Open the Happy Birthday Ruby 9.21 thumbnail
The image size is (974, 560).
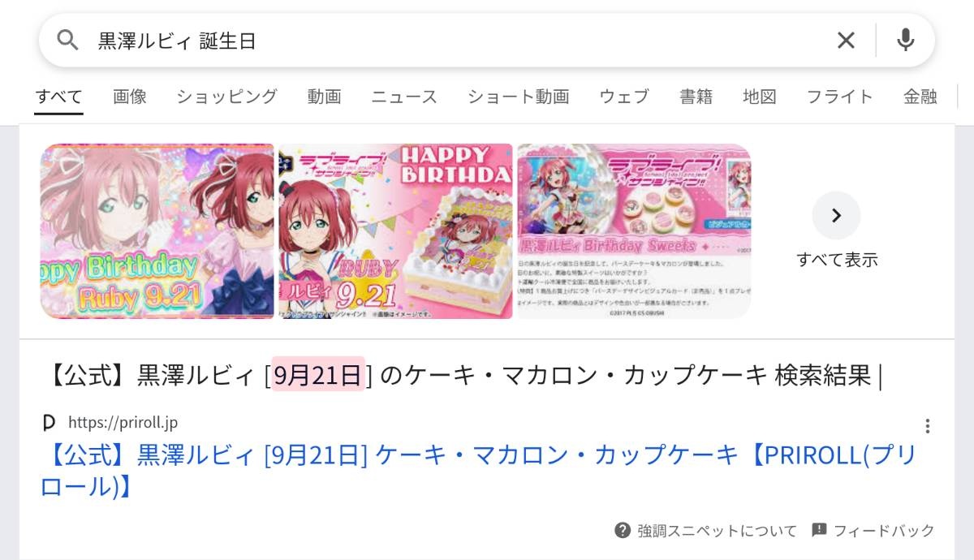(158, 231)
